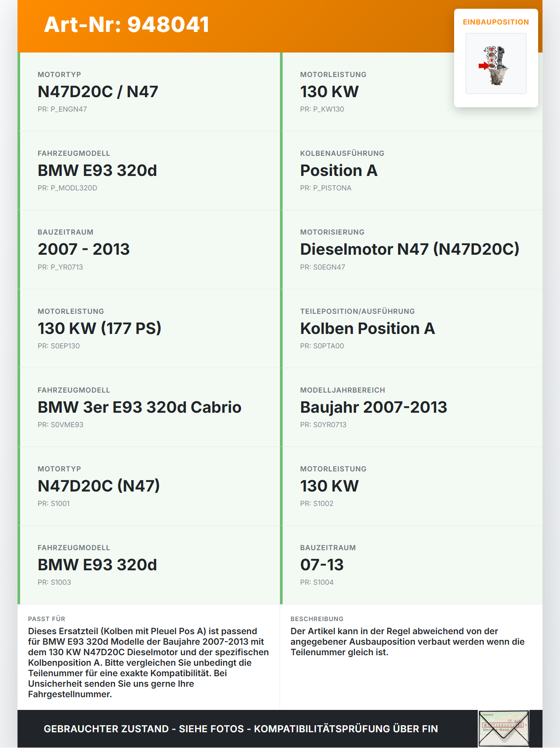
Task: Click the PASST FÜR compatibility text
Action: (148, 662)
